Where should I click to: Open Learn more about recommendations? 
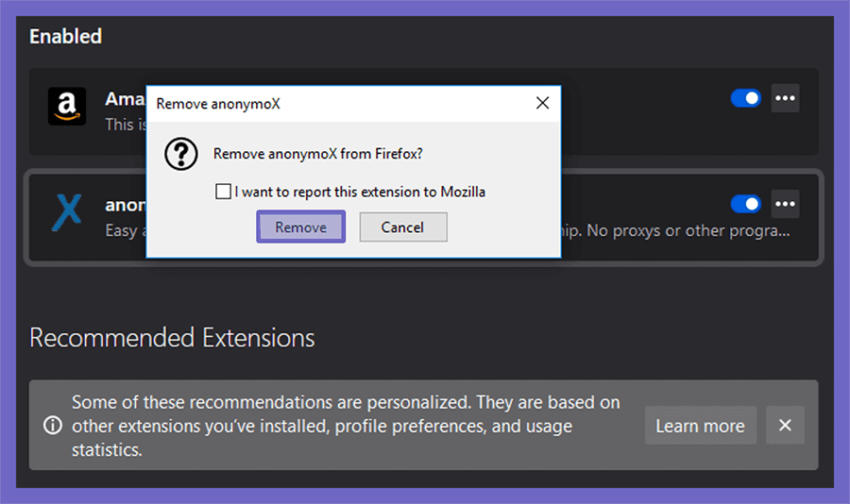701,426
